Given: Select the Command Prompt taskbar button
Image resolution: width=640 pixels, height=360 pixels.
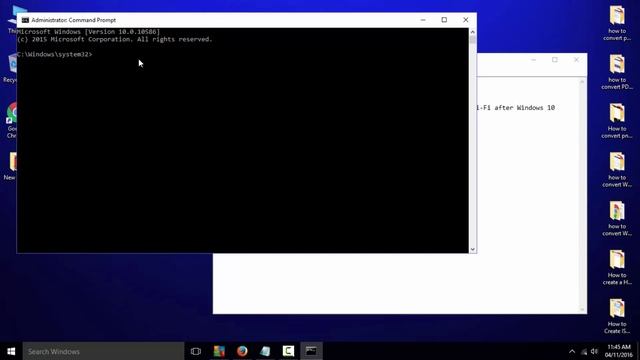Looking at the screenshot, I should 311,351.
